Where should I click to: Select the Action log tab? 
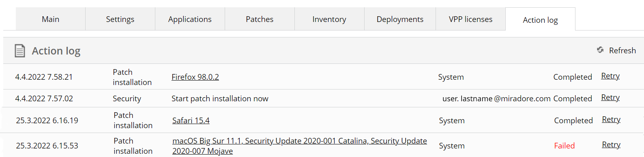(x=540, y=20)
